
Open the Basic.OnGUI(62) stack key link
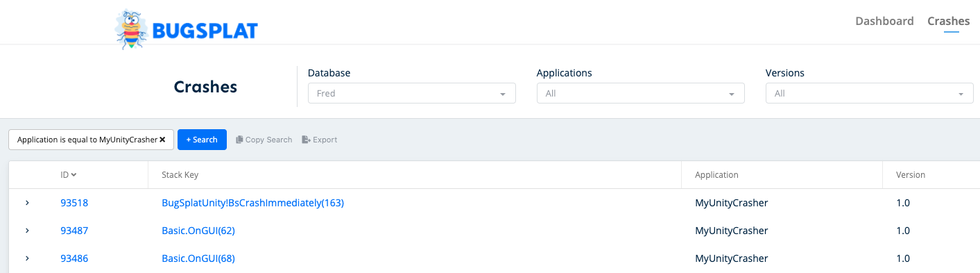198,231
